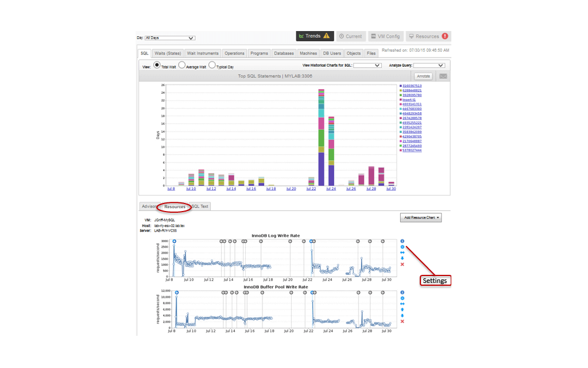Open the Analyze Query dropdown
This screenshot has width=588, height=368.
[x=429, y=66]
